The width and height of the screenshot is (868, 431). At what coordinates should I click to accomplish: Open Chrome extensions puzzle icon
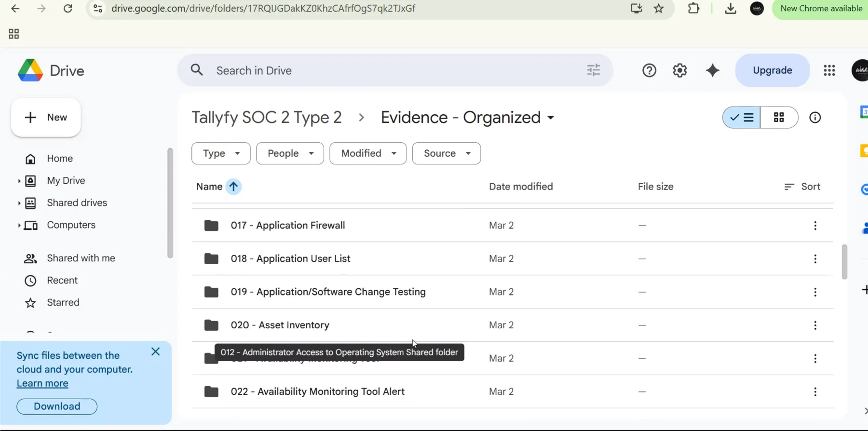[693, 8]
